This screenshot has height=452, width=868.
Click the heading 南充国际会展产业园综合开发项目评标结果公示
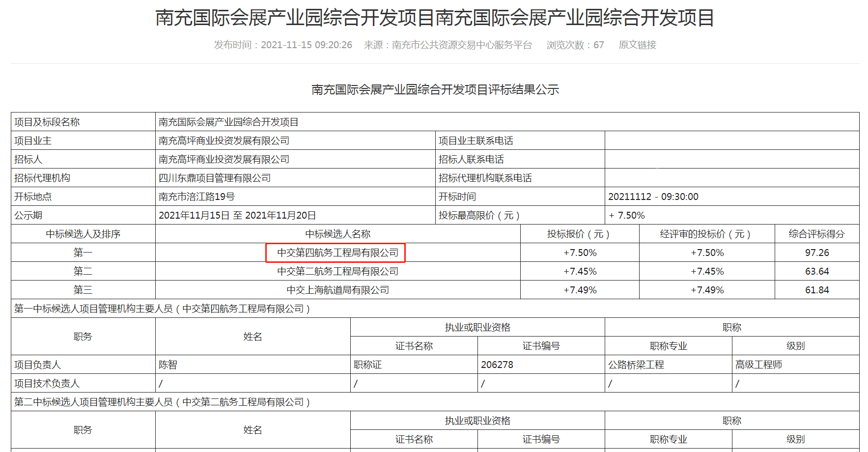coord(435,90)
